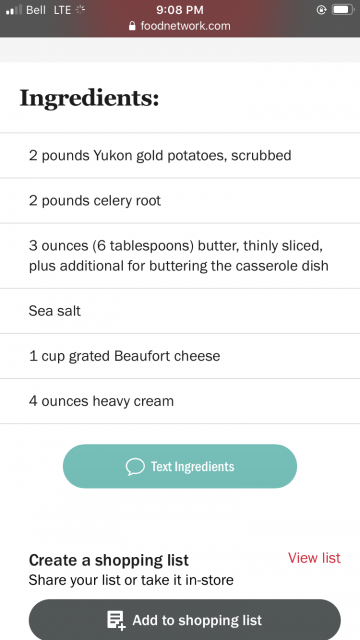Click the Text Ingredients button
The height and width of the screenshot is (640, 360).
click(x=180, y=466)
